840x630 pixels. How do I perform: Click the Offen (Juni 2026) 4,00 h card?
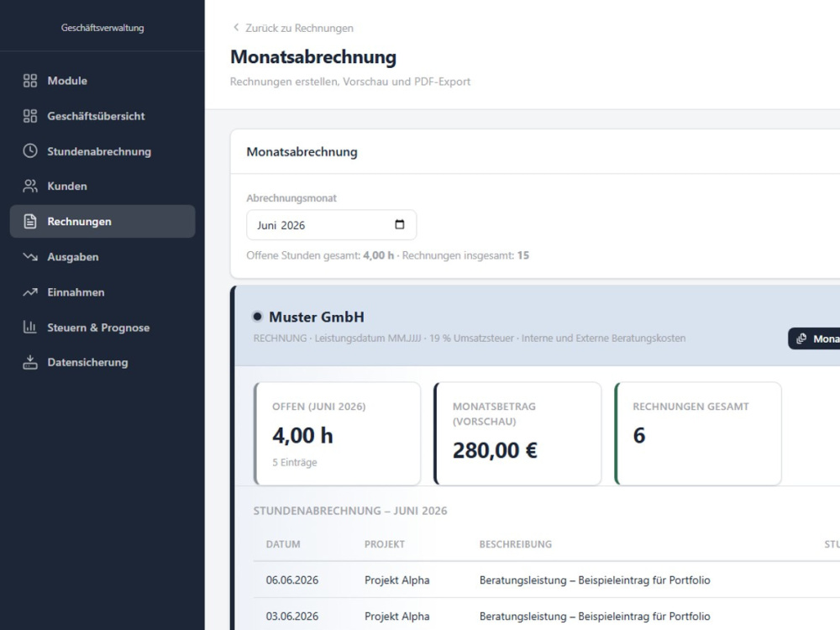pos(337,433)
